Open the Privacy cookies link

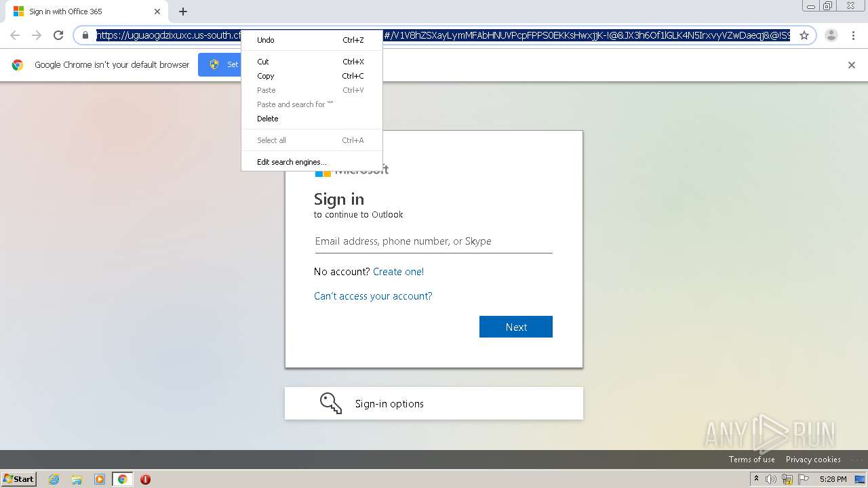pos(813,460)
